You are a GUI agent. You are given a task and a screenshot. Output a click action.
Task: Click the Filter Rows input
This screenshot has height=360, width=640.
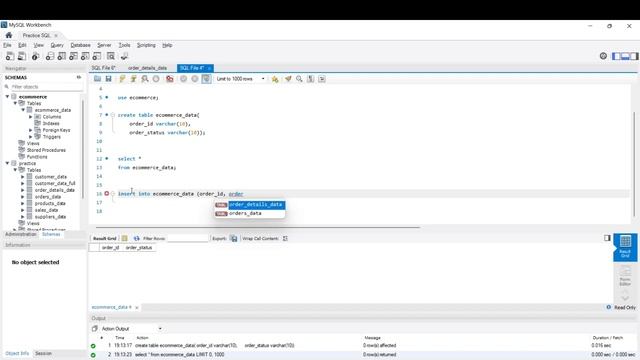[188, 238]
